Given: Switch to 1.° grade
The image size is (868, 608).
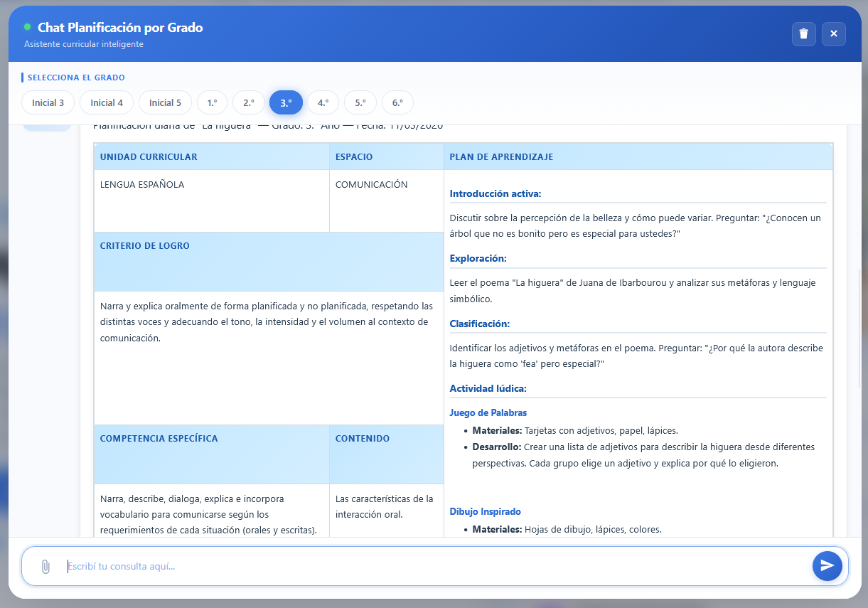Looking at the screenshot, I should click(x=212, y=102).
